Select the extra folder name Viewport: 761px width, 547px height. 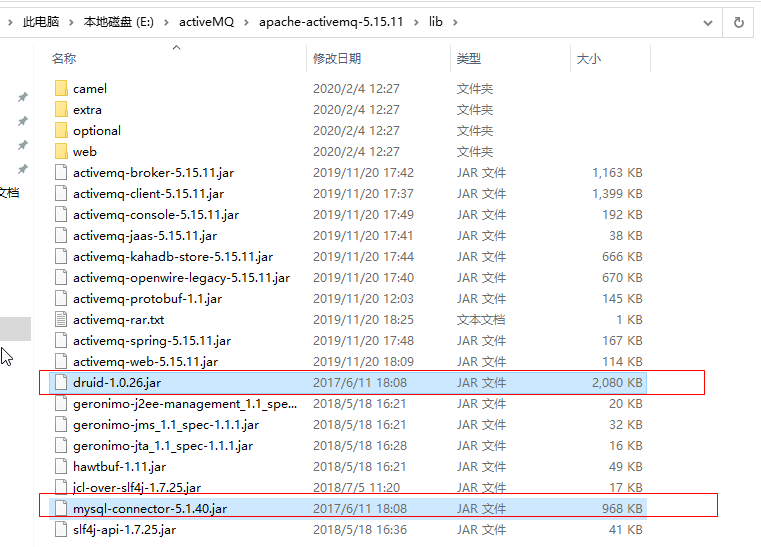tap(87, 110)
